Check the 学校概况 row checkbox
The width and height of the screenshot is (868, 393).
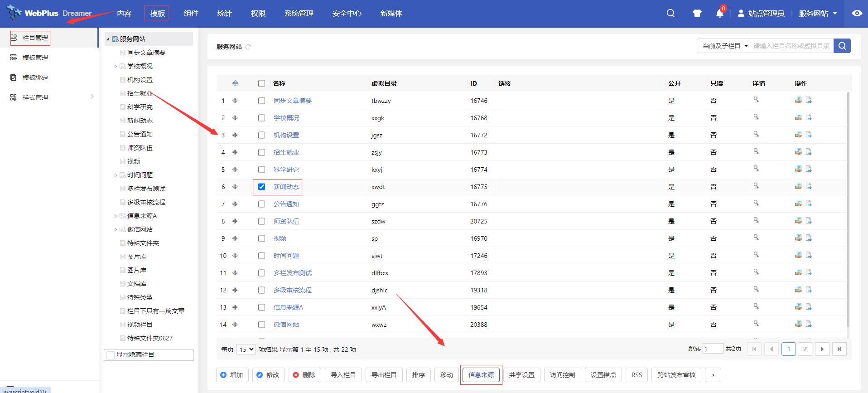coord(261,118)
